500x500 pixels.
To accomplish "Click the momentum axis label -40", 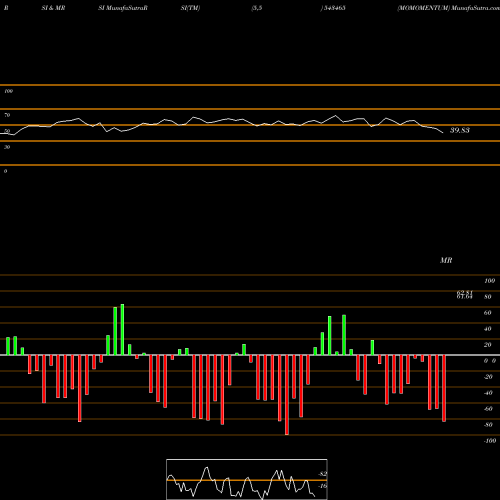I will point(488,393).
